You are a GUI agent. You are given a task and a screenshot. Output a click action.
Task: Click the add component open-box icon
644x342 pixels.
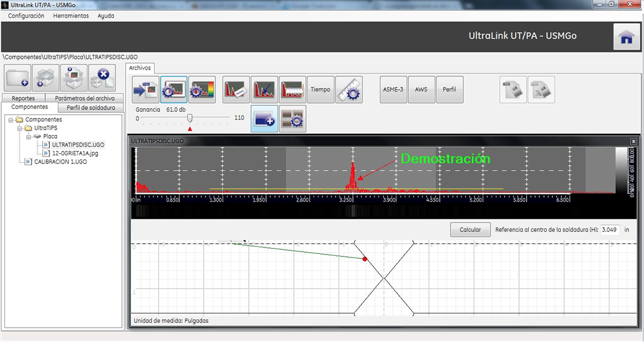tap(46, 77)
